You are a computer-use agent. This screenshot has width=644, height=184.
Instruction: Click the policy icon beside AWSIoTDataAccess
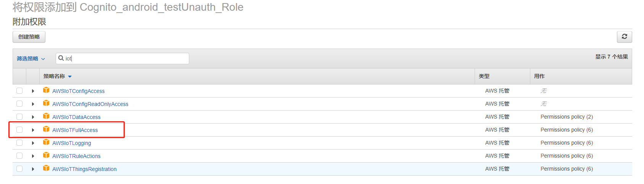click(46, 116)
